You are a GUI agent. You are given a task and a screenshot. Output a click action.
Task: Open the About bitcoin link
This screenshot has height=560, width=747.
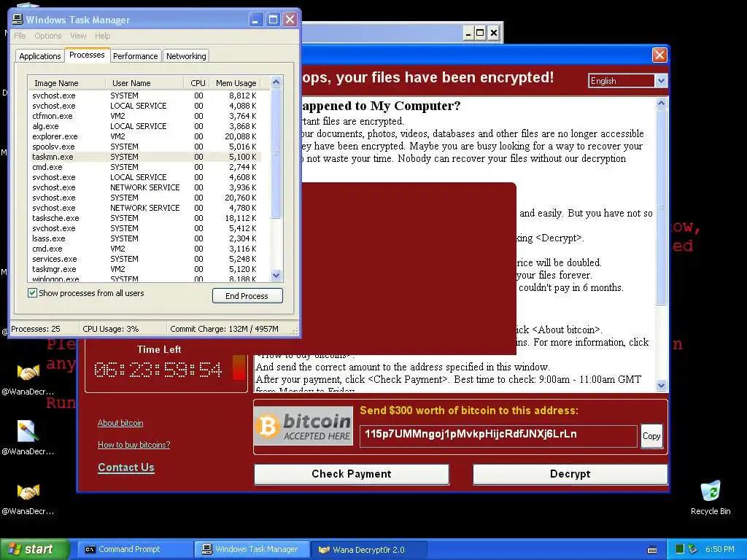120,423
